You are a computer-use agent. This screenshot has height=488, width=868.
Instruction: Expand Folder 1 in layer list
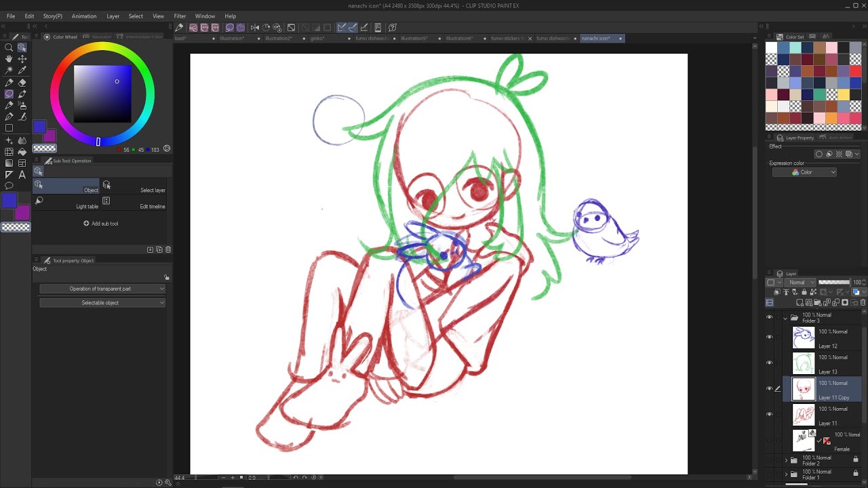coord(786,474)
